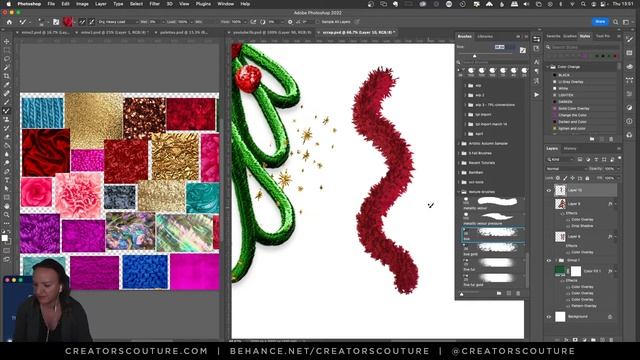Select the Clone Stamp tool
This screenshot has height=360, width=640.
point(7,119)
